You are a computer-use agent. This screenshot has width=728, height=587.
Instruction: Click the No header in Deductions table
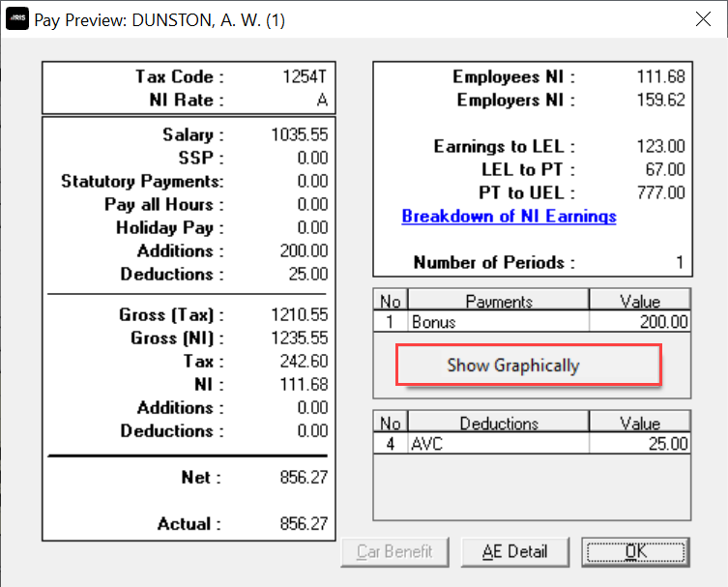pyautogui.click(x=391, y=424)
